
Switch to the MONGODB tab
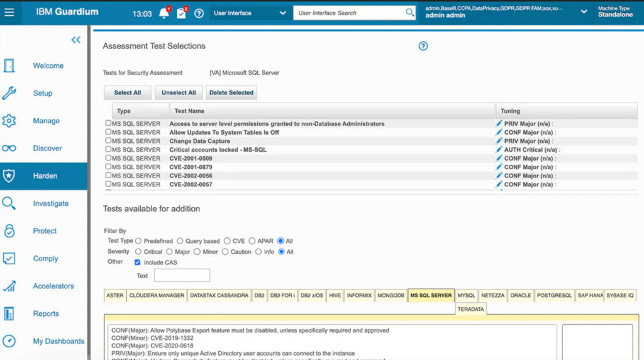(x=391, y=295)
